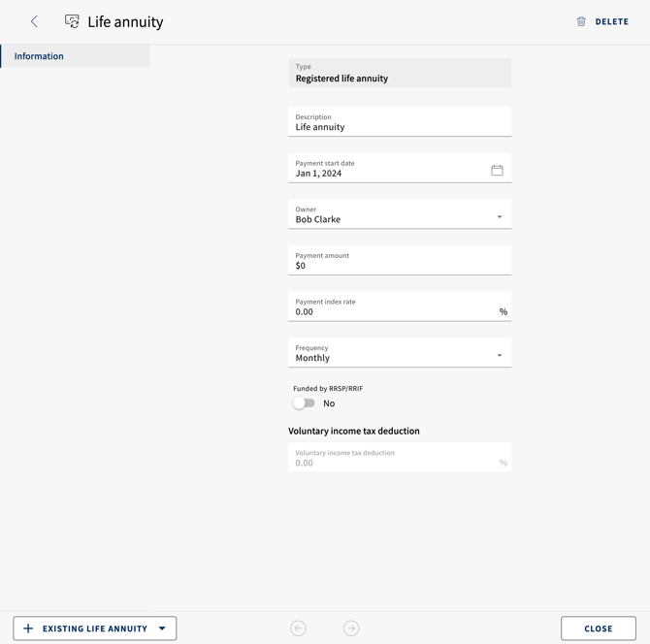Click the Payment index rate field

pos(400,306)
